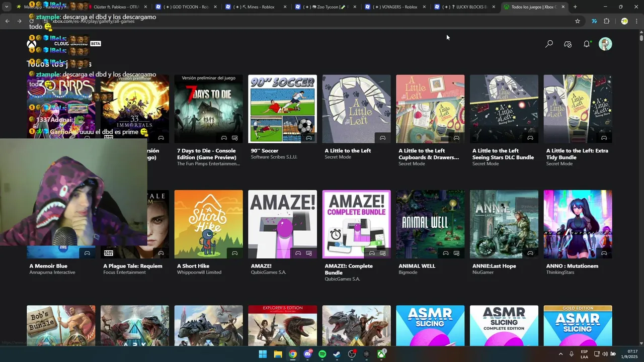Open the Chrome extensions puzzle icon

tap(606, 21)
